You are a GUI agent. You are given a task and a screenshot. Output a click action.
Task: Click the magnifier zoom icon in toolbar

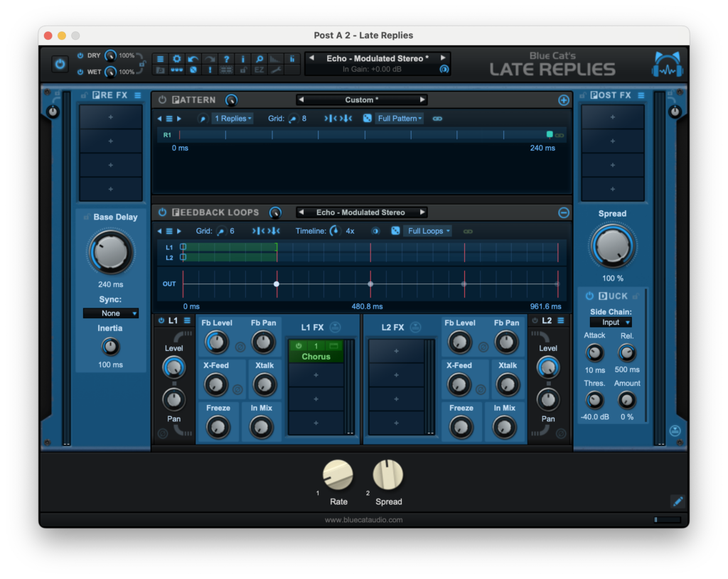coord(259,59)
